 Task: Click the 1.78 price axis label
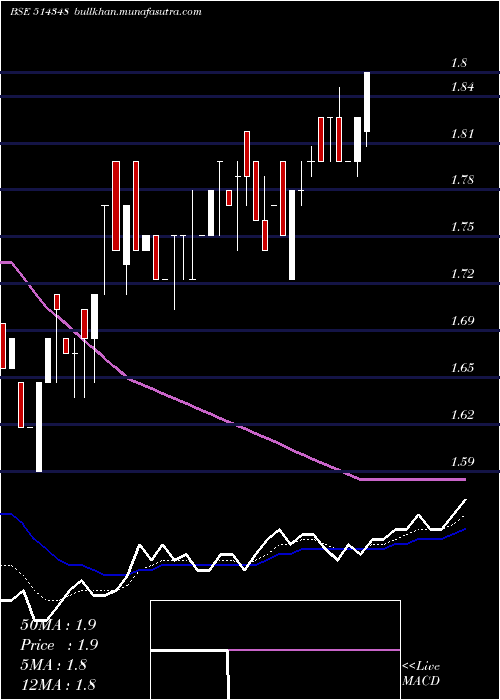(x=462, y=180)
